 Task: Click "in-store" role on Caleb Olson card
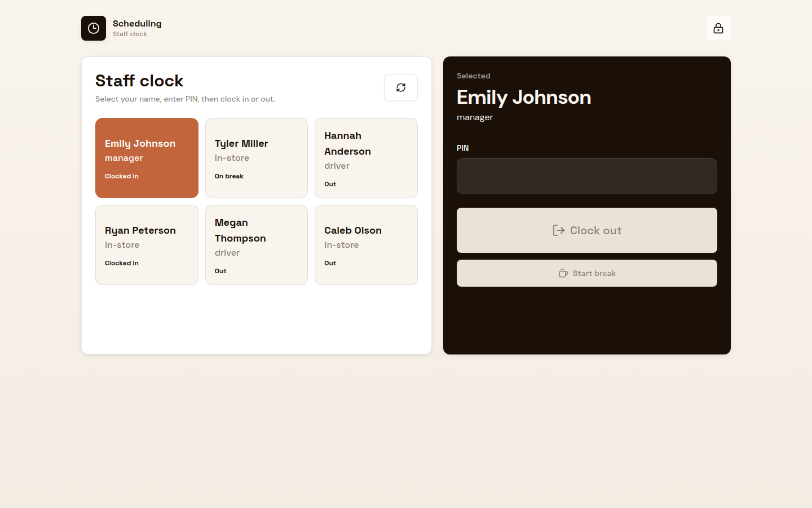[x=342, y=245]
